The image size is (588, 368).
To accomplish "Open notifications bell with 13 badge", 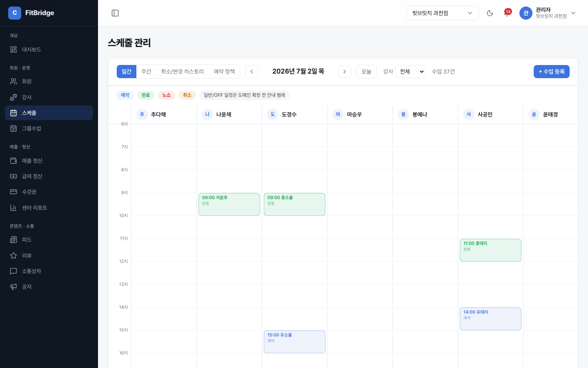I will [x=507, y=13].
